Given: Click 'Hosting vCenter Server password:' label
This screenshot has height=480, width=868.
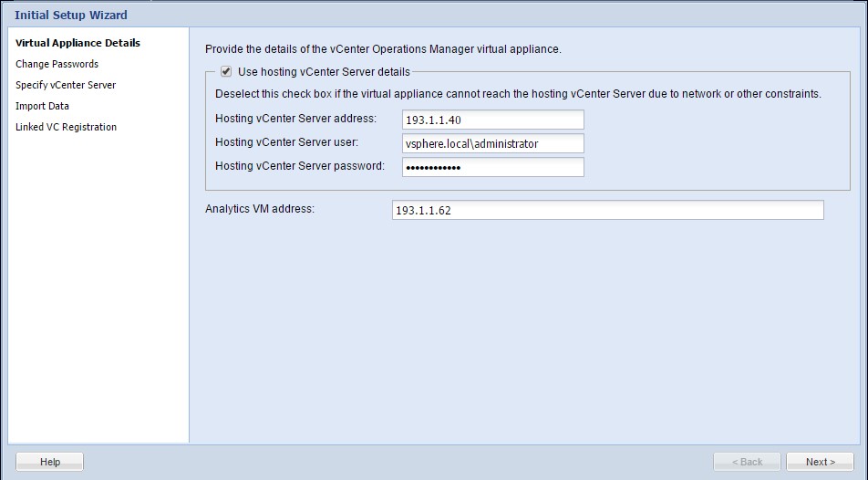Looking at the screenshot, I should [300, 166].
